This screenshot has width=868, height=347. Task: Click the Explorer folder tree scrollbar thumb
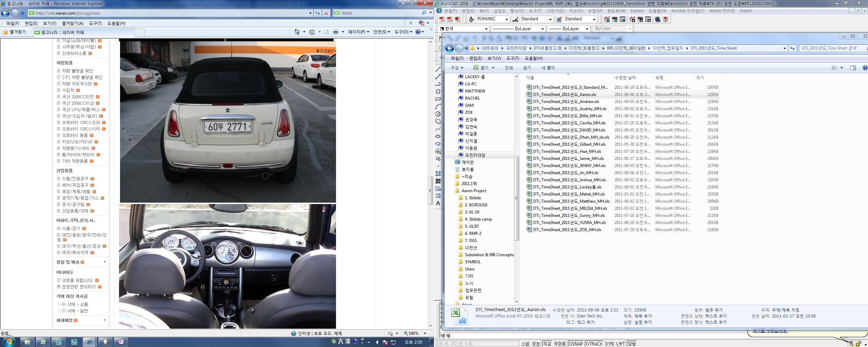[x=516, y=198]
